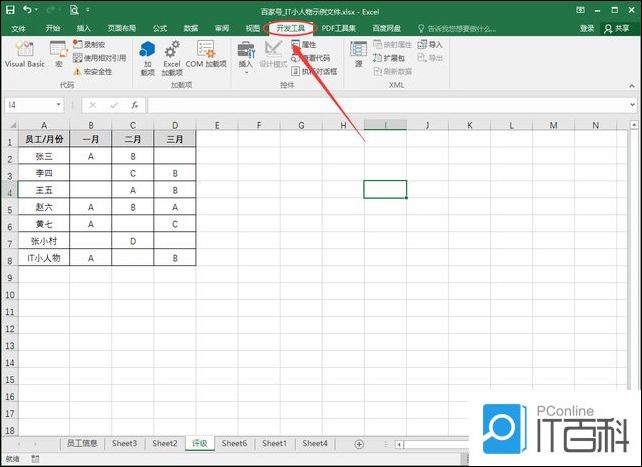
Task: Click the 刷新数据 refresh data button
Action: tap(392, 72)
